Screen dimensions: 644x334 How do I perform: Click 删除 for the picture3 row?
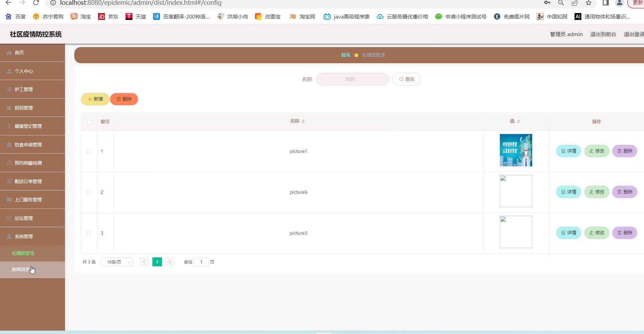click(x=625, y=233)
